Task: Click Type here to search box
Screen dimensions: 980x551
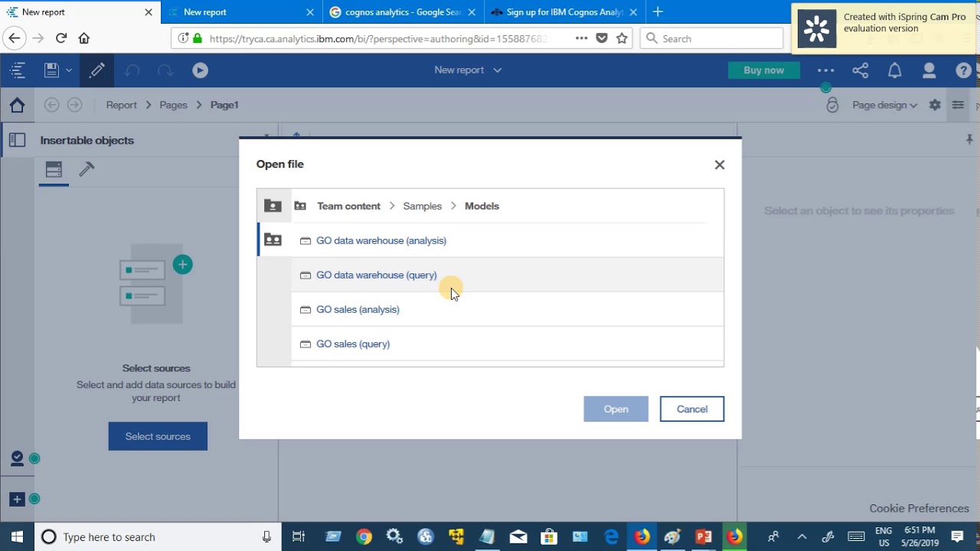Action: (158, 536)
